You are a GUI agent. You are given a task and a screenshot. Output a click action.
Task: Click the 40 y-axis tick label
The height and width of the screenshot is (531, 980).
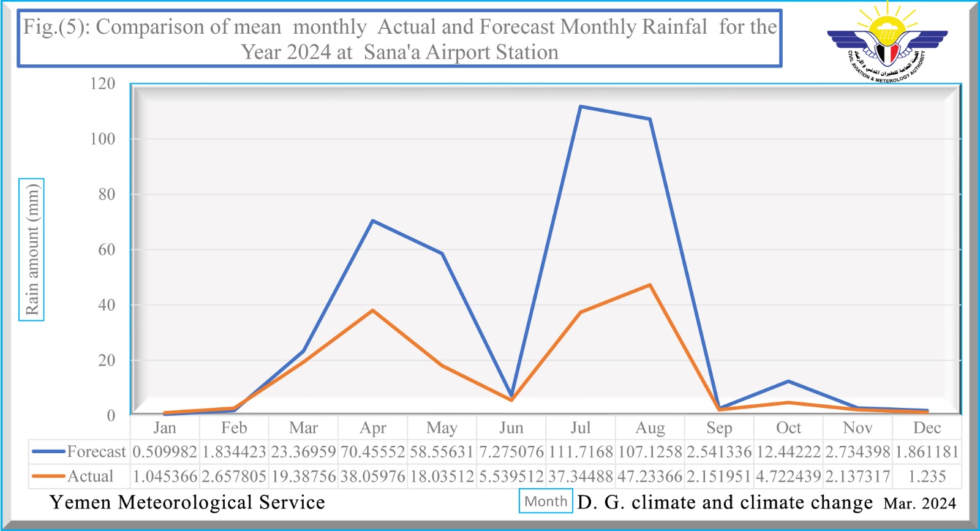(x=107, y=304)
